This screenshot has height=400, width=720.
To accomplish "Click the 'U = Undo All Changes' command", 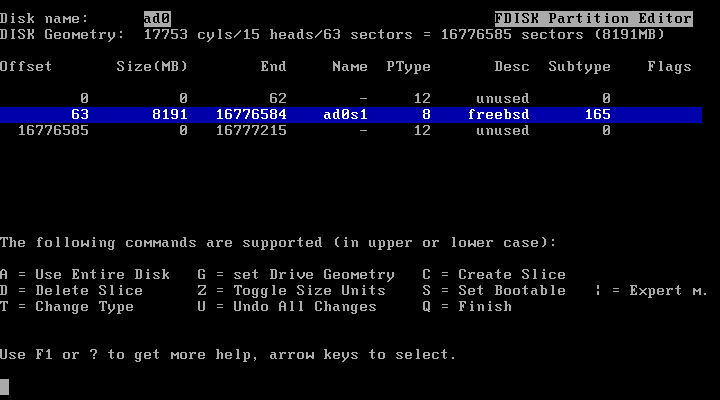I will (287, 307).
